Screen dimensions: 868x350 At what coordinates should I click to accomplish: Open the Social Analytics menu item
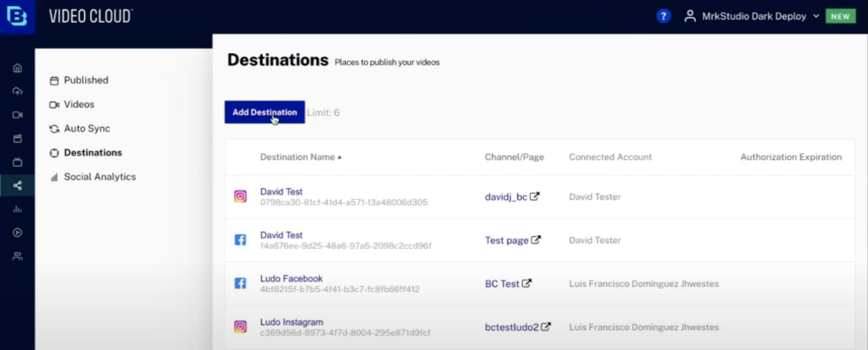100,177
